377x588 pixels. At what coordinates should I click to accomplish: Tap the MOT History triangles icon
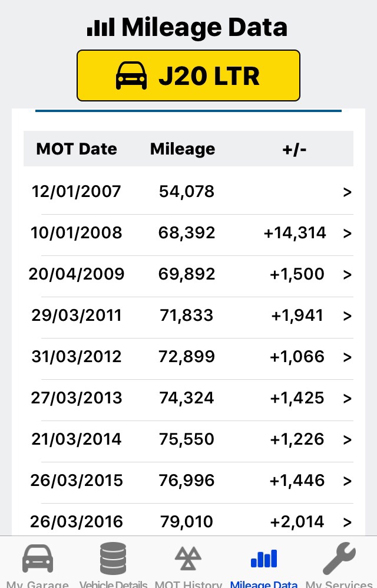188,559
